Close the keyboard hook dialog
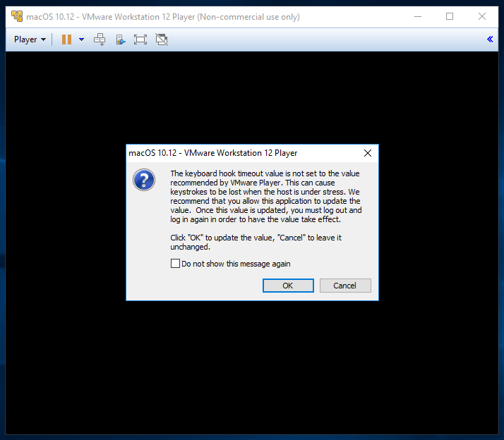The image size is (504, 440). pos(368,153)
